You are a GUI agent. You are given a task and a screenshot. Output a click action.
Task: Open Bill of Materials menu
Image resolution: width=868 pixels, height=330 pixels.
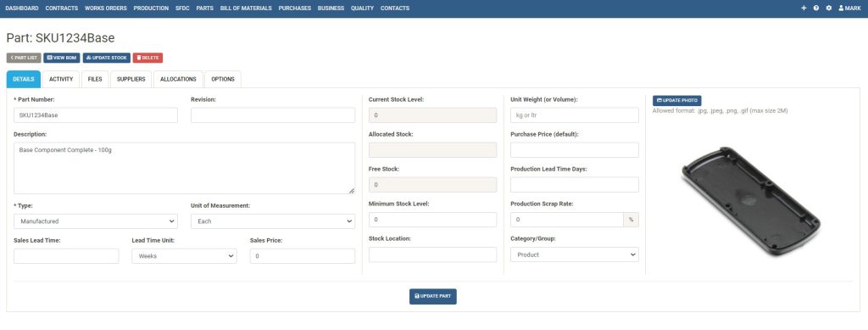(246, 8)
